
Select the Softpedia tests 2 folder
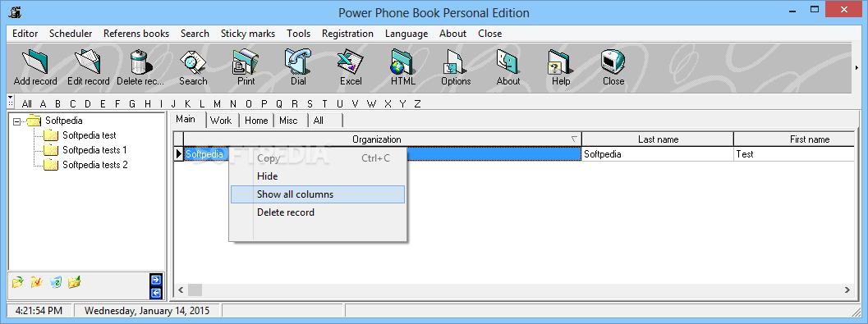tap(94, 165)
